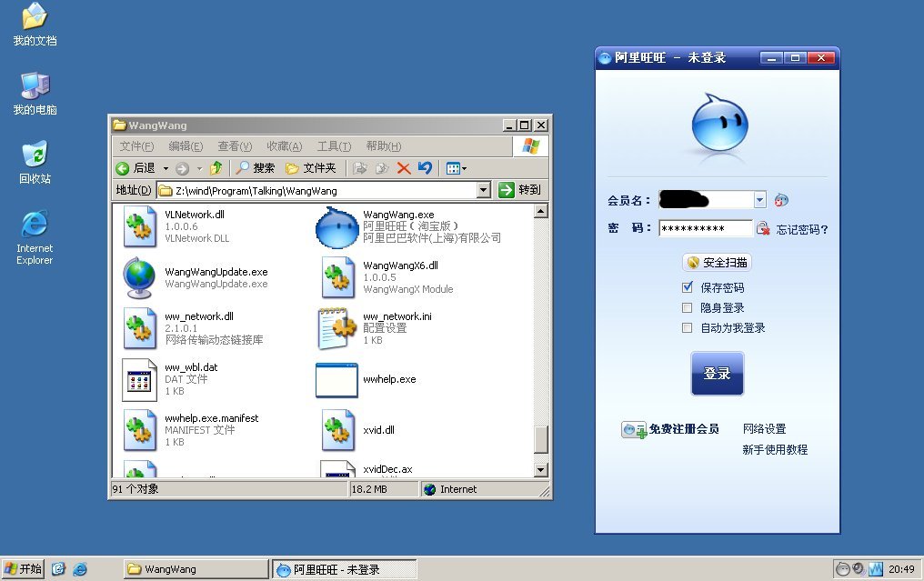Click the Copy To toolbar icon
924x581 pixels.
click(x=382, y=168)
